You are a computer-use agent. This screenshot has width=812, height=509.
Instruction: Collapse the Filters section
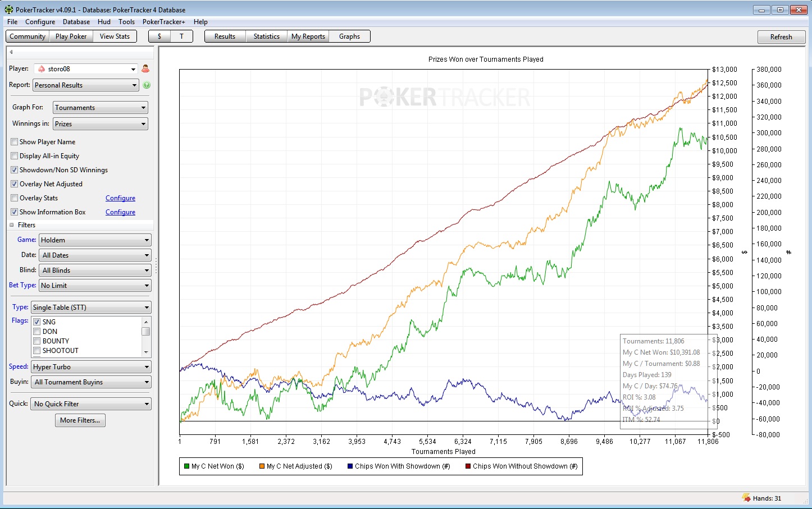12,225
